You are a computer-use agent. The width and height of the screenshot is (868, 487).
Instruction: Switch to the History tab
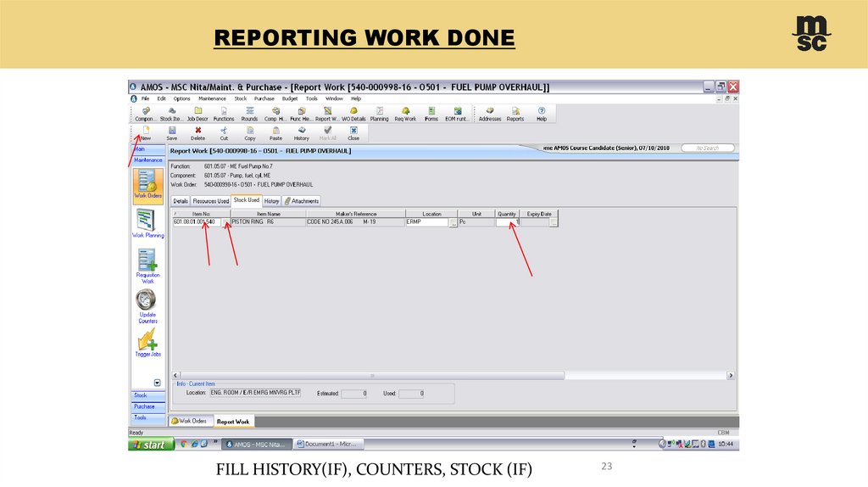point(271,201)
